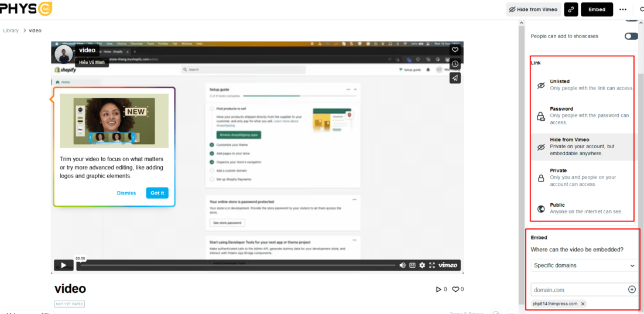
Task: Click the vimeo logo in the player bar
Action: 448,265
